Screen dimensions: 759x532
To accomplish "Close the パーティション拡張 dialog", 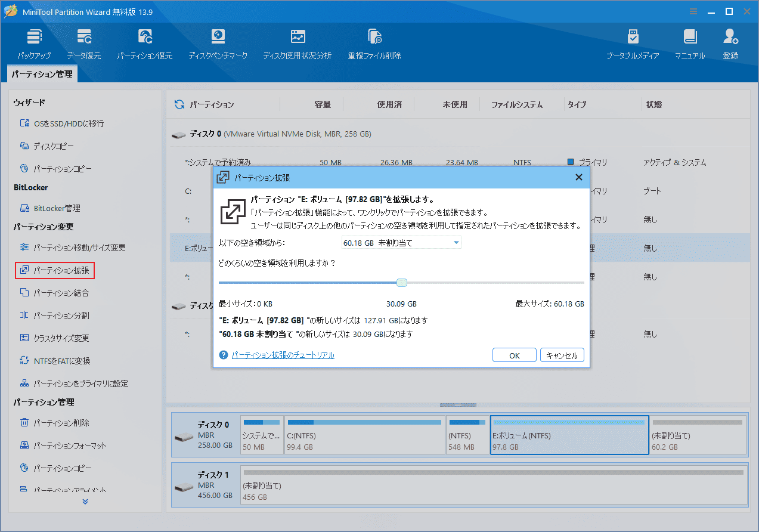I will [578, 177].
